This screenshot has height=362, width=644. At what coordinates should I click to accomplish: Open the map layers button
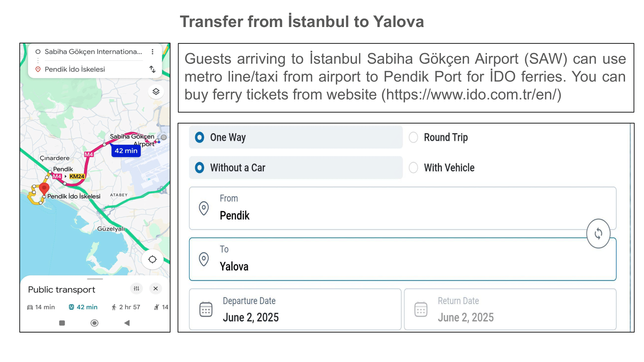pos(156,92)
